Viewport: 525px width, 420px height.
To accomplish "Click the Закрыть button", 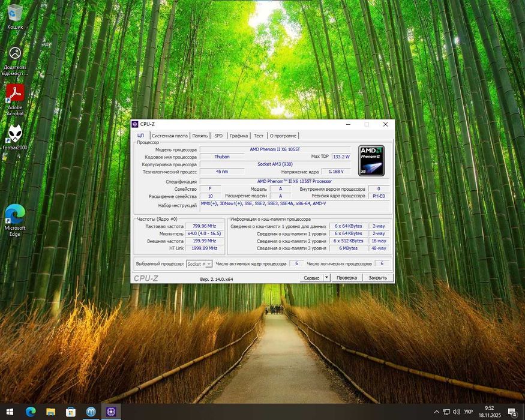I will tap(377, 278).
